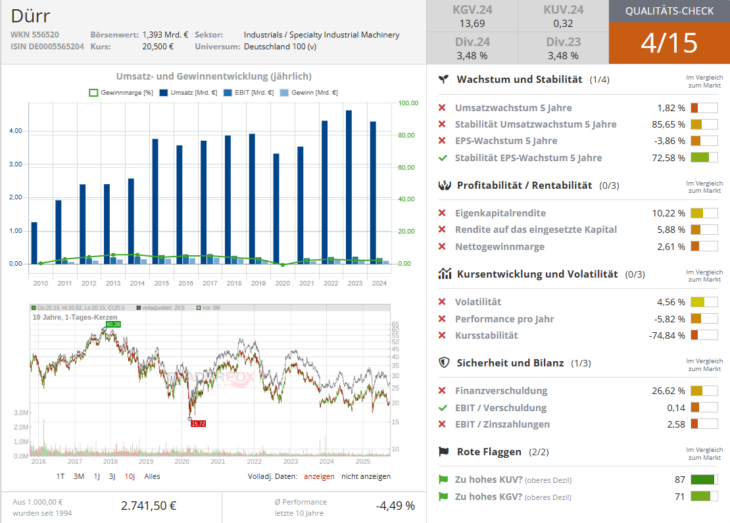Image resolution: width=730 pixels, height=523 pixels.
Task: Click red X beside Umsatzwachstum 5 Jahre
Action: (x=442, y=107)
